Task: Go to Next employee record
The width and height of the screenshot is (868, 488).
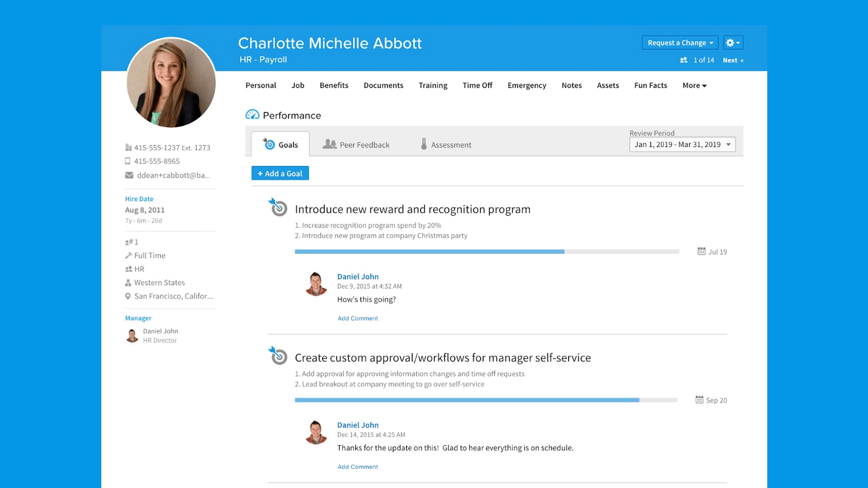Action: tap(733, 60)
